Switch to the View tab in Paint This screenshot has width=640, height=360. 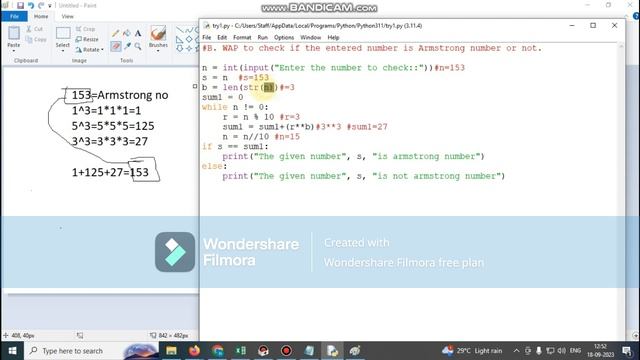pos(67,16)
